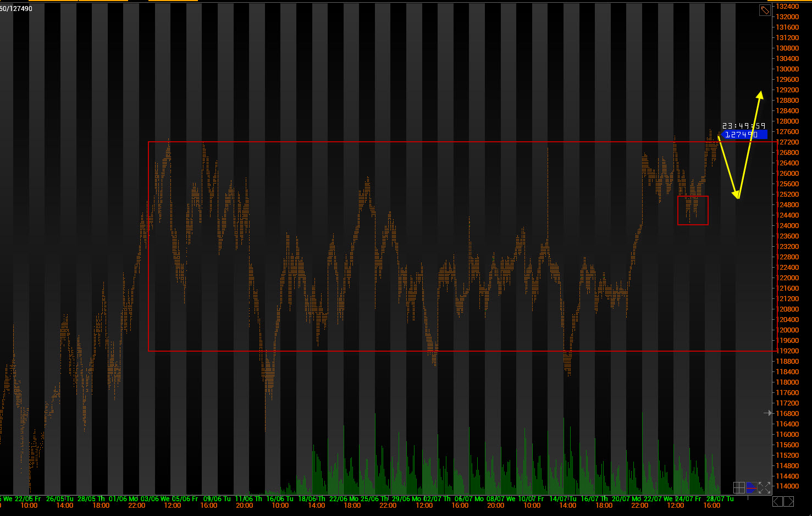Click the 01/06 Mo date label
This screenshot has height=516, width=812.
(123, 499)
